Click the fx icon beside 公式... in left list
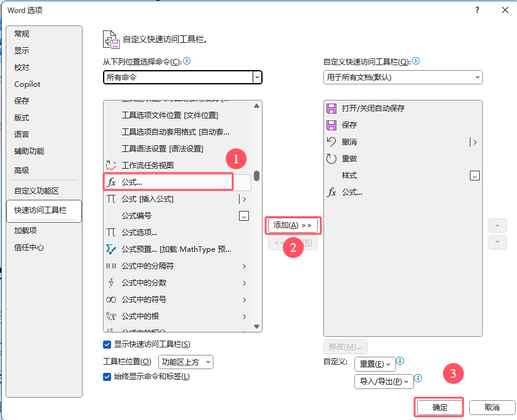This screenshot has width=517, height=420. (x=112, y=182)
